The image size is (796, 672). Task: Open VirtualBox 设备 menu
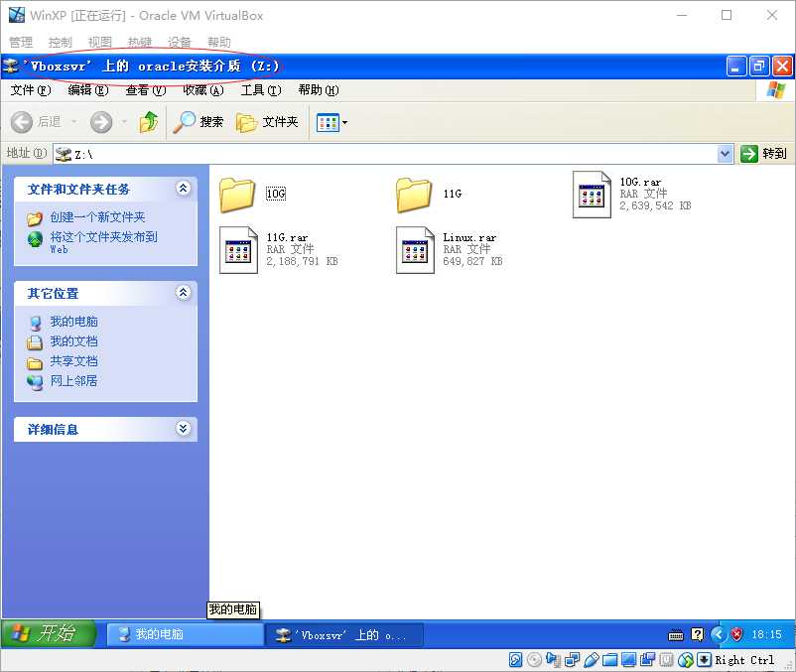(180, 42)
